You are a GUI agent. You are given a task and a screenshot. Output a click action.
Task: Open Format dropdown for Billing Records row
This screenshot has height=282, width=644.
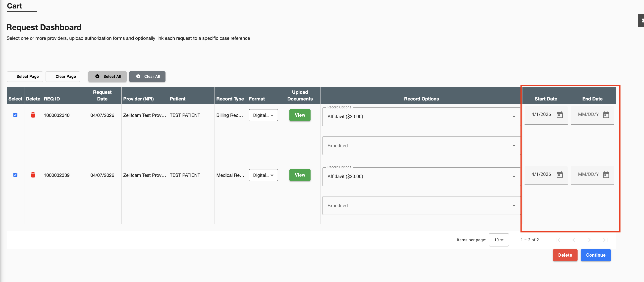click(263, 115)
